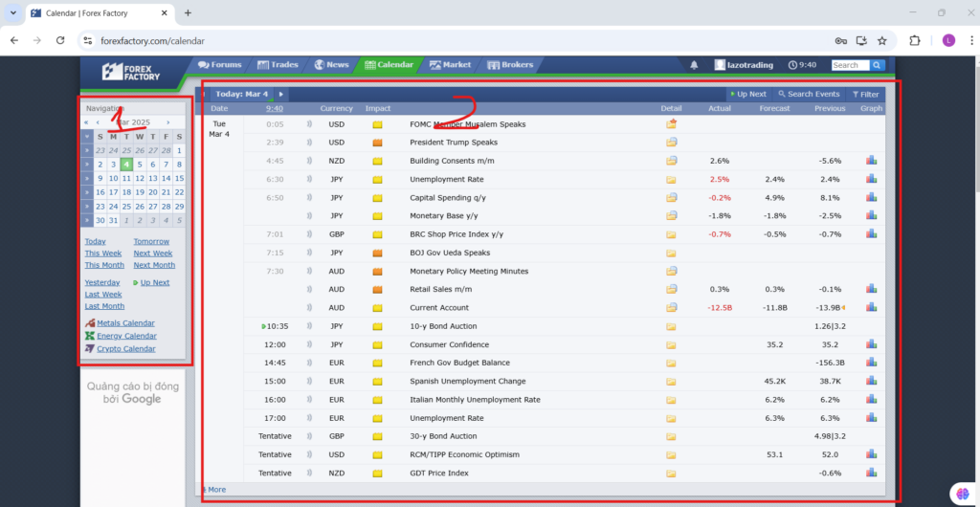
Task: Open the Calendar tab
Action: tap(389, 64)
